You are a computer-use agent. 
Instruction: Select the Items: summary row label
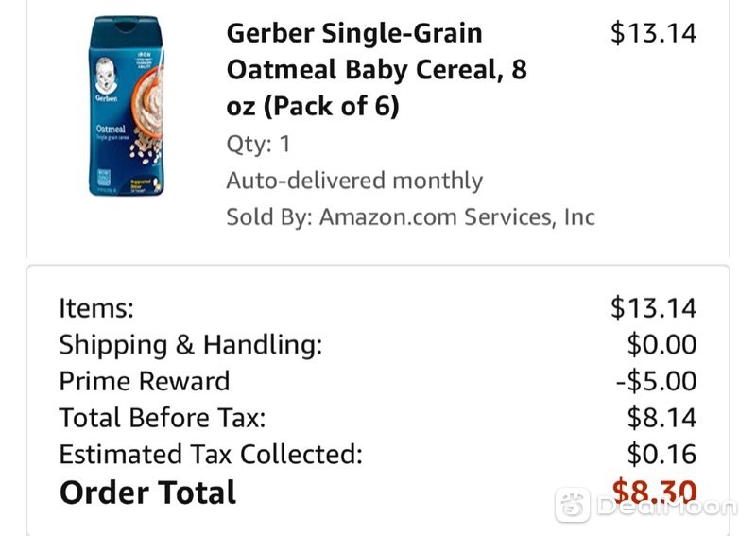pos(96,308)
